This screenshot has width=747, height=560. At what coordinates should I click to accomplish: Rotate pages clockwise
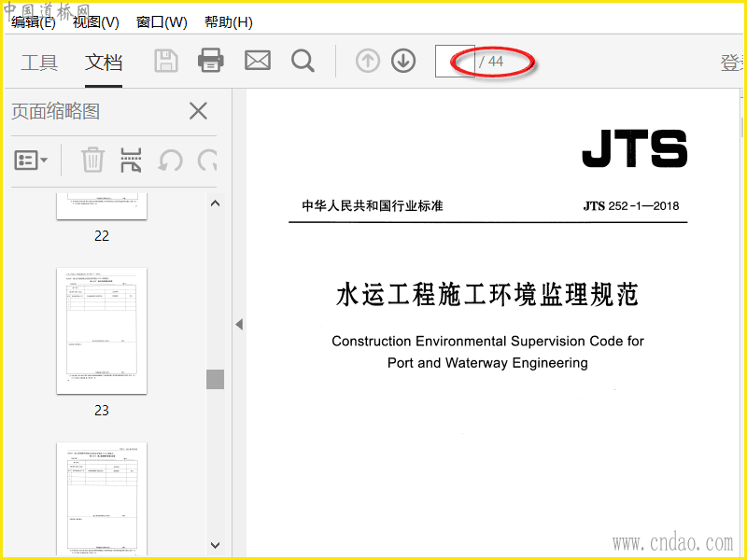point(207,161)
